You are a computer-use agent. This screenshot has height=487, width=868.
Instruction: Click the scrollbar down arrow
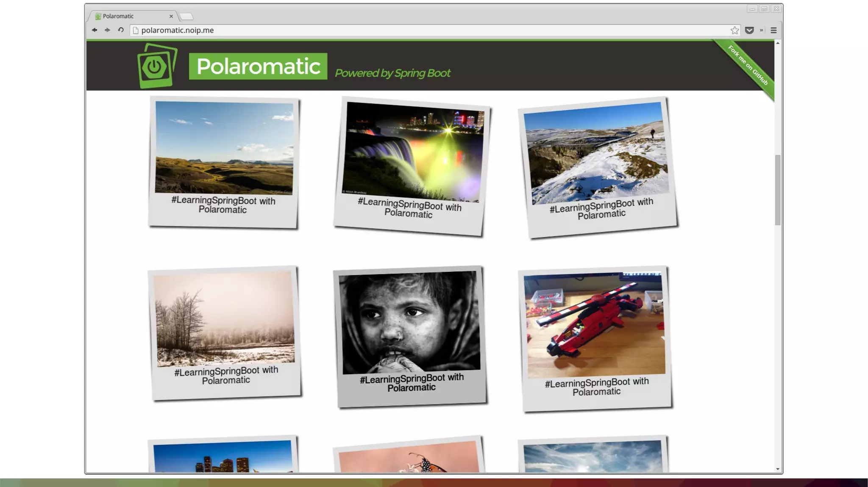778,469
